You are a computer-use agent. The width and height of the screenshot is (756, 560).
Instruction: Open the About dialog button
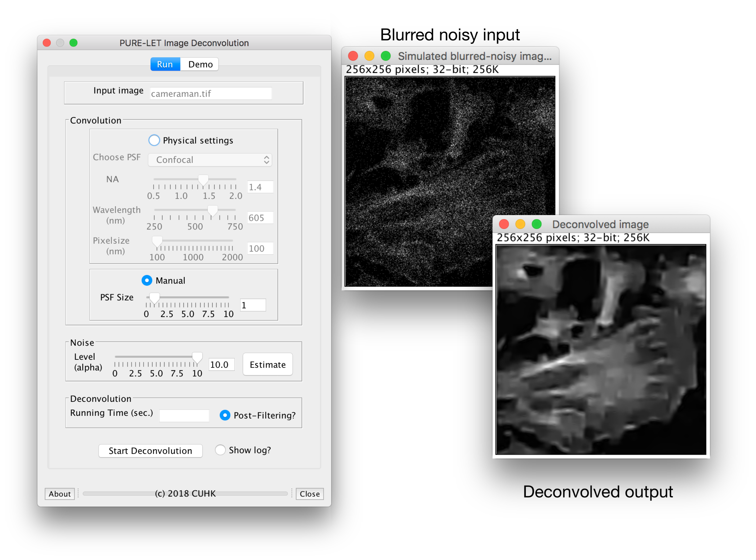(60, 494)
